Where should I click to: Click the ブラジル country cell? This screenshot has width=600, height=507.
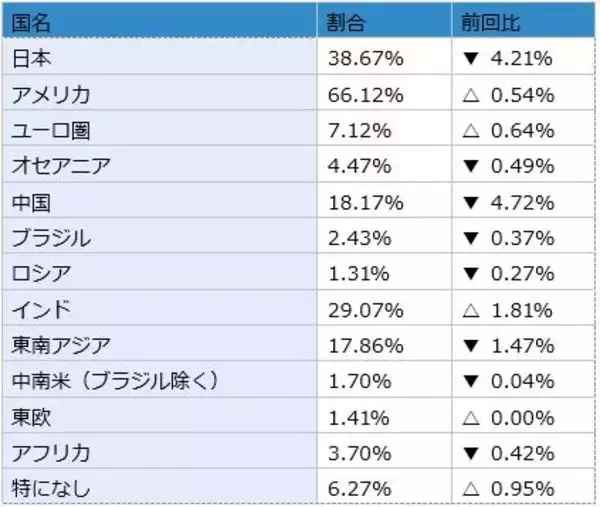(x=50, y=238)
